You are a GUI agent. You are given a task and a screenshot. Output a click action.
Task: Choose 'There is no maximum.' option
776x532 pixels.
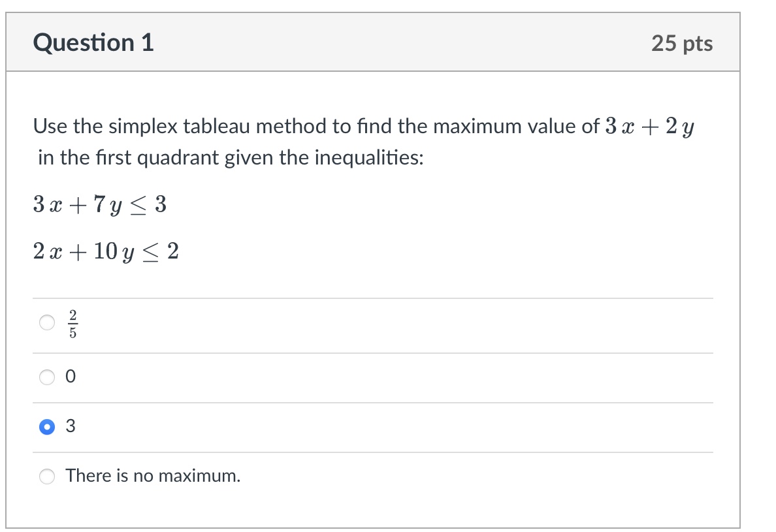[46, 477]
